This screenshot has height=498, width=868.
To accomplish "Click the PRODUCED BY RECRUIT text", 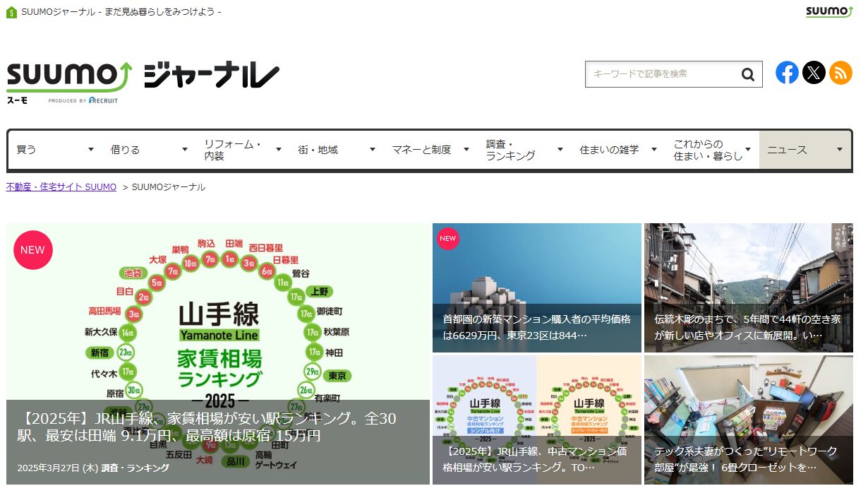I will (x=83, y=100).
